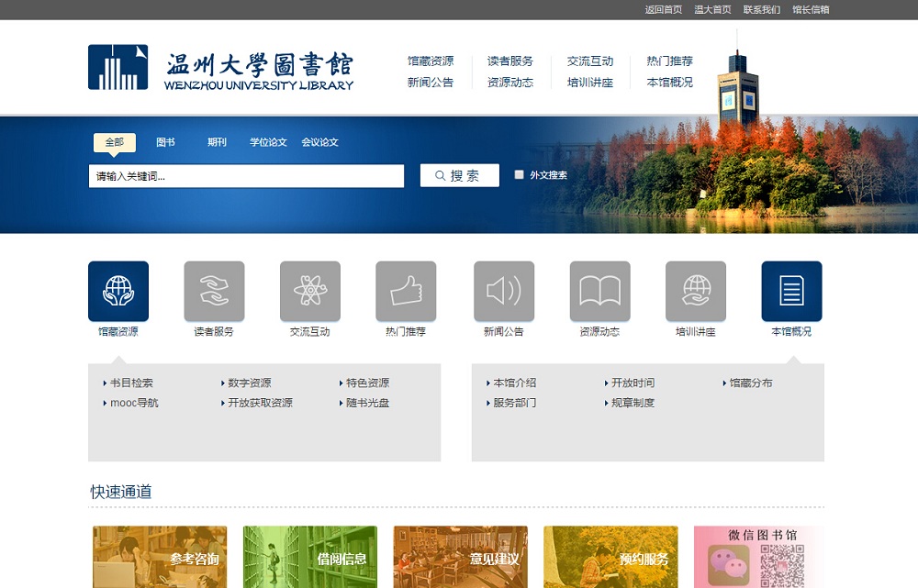Enable the 外文搜索 checkbox

tap(519, 174)
